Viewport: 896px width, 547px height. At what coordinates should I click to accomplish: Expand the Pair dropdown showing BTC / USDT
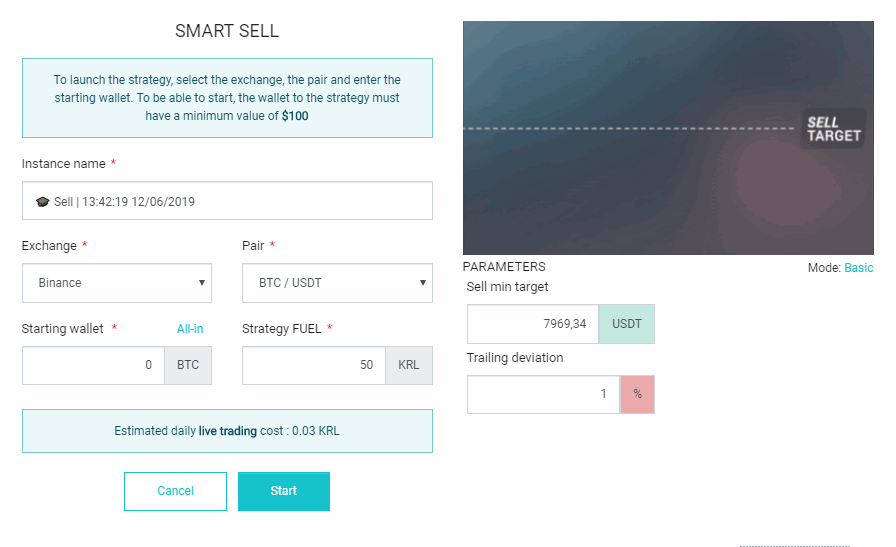click(337, 283)
